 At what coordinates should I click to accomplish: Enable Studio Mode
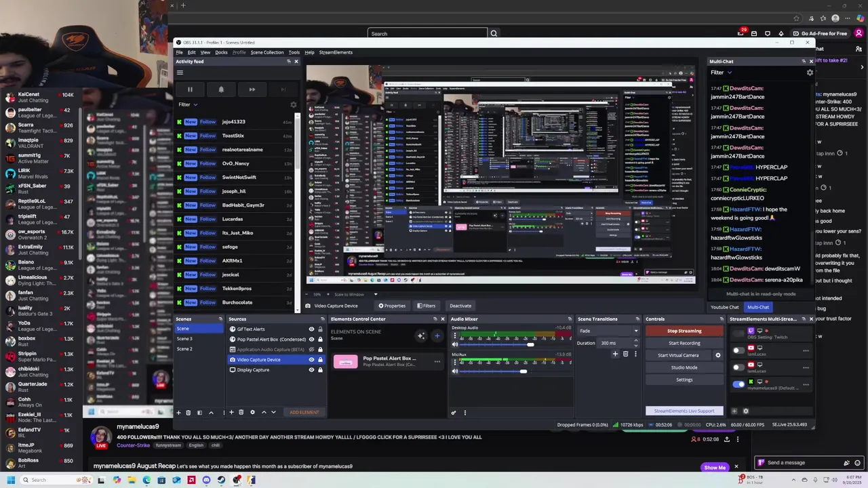click(684, 367)
